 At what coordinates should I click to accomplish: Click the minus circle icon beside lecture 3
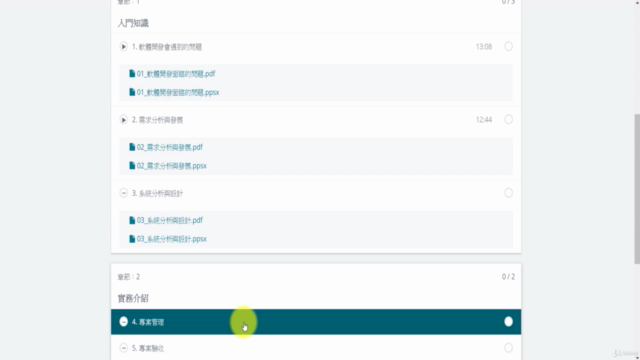pyautogui.click(x=123, y=193)
